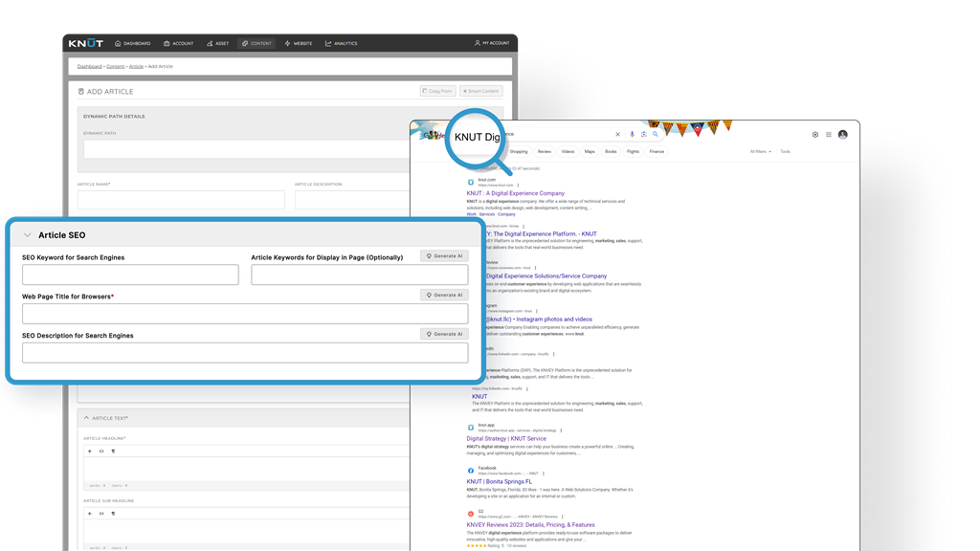Click the SEO Keyword for Search Engines field
The image size is (980, 551).
tap(130, 275)
